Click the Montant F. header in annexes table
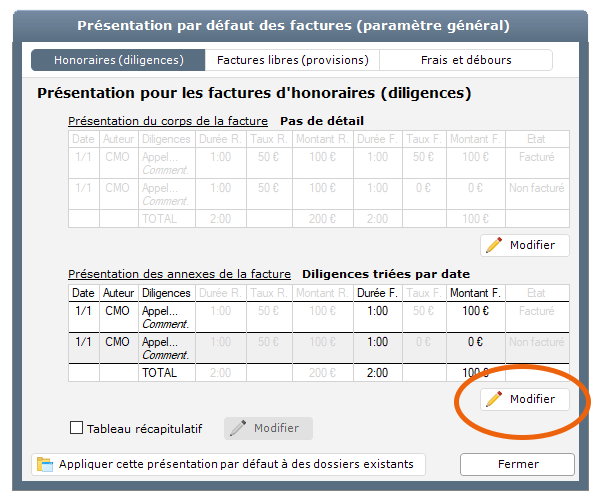Image resolution: width=600 pixels, height=500 pixels. coord(475,293)
